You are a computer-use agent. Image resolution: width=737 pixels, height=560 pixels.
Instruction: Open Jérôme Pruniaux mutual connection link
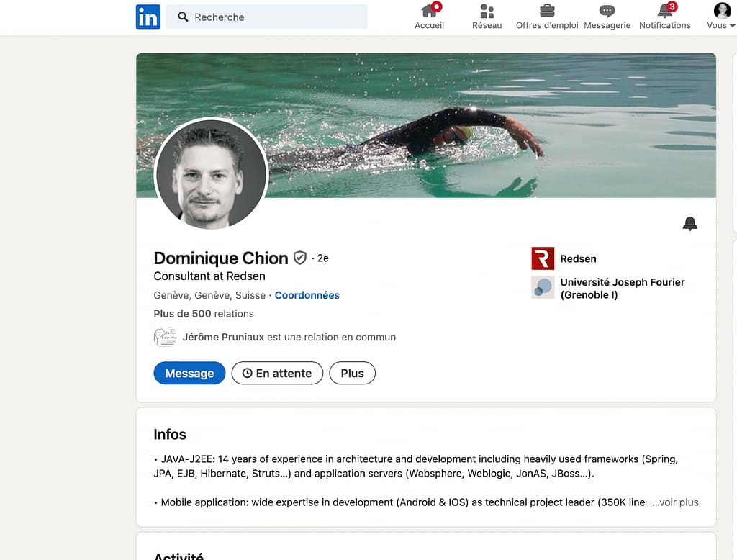pyautogui.click(x=223, y=337)
